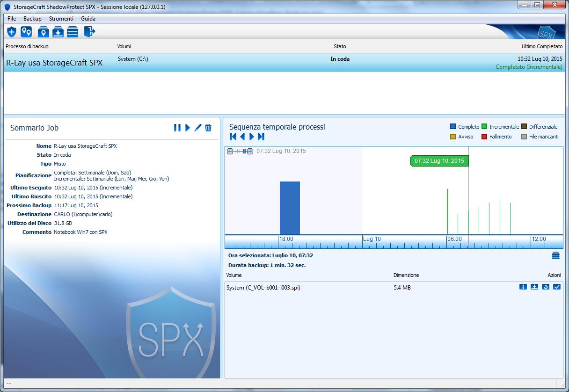Click the single-pin mount image toolbar icon
The width and height of the screenshot is (569, 392).
[x=44, y=32]
